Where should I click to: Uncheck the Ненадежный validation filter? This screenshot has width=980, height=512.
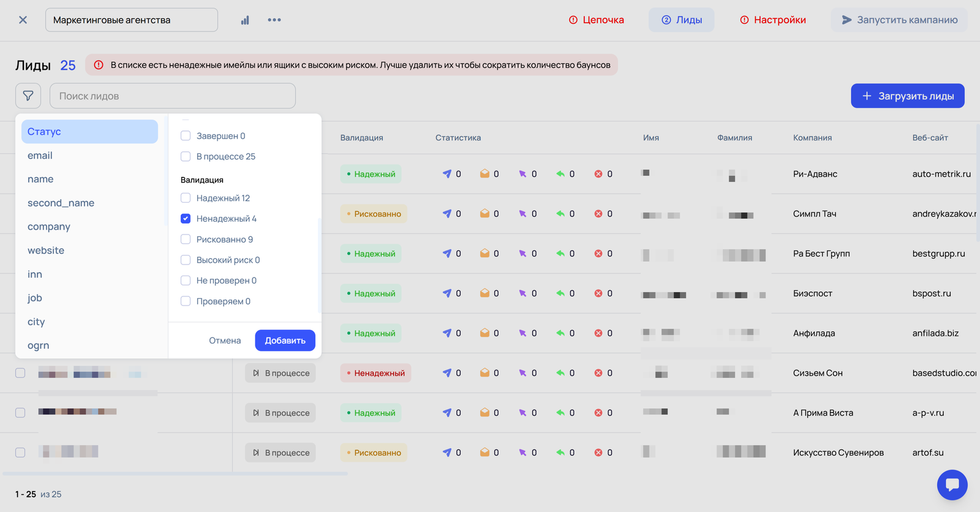tap(186, 219)
